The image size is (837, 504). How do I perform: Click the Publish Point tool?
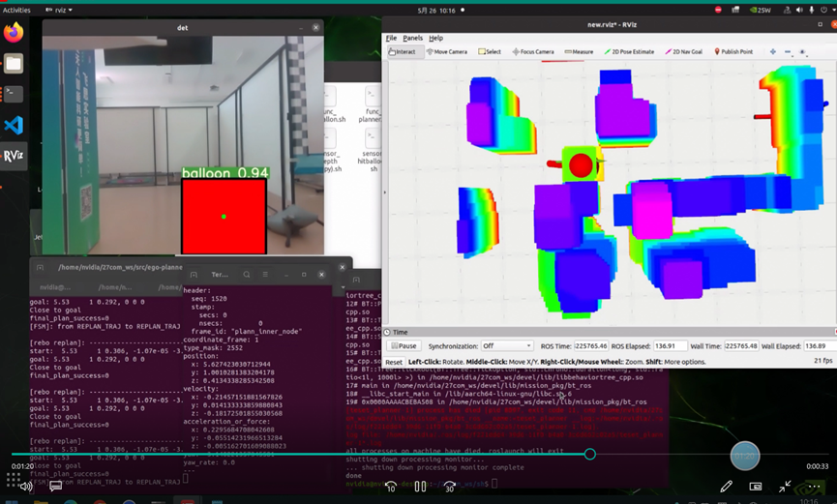pyautogui.click(x=733, y=52)
